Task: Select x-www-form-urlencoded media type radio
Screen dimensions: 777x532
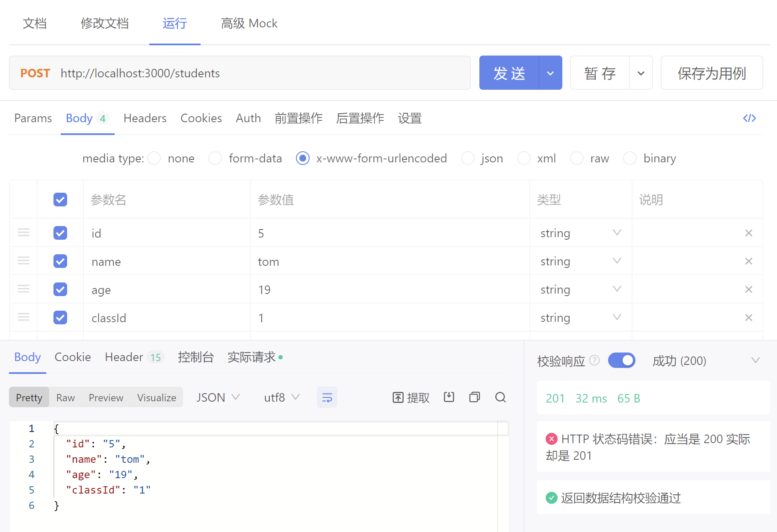Action: tap(303, 158)
